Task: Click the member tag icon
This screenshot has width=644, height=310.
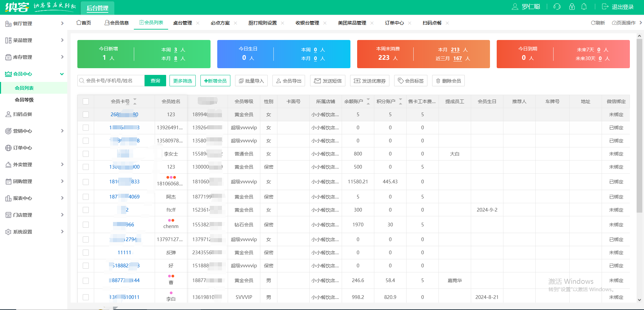Action: pos(401,81)
